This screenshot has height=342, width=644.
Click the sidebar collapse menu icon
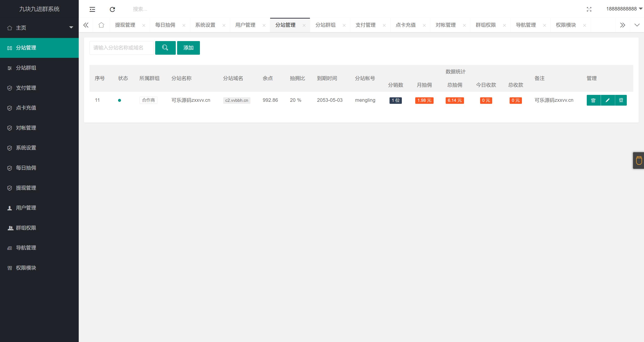92,9
